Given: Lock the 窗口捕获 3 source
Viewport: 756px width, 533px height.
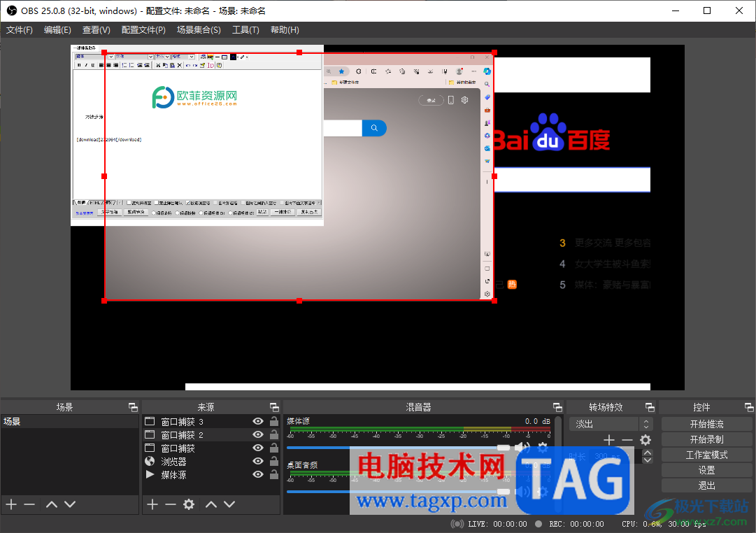Looking at the screenshot, I should (274, 421).
